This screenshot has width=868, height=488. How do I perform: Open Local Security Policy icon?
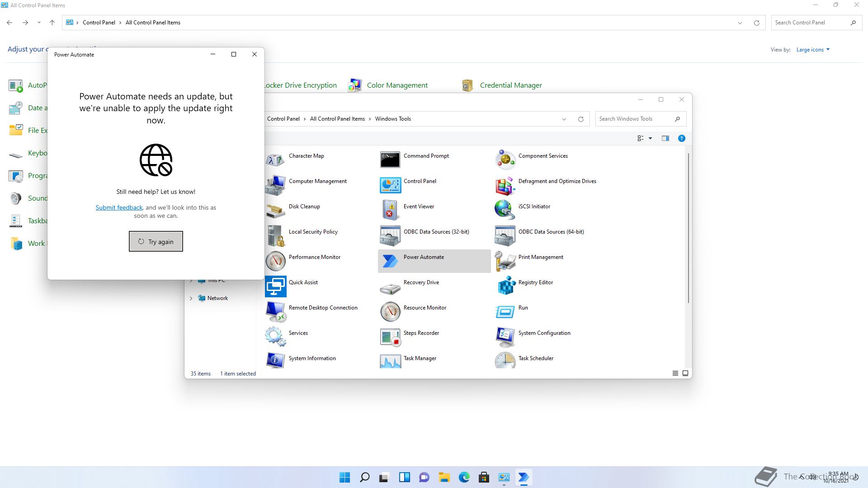275,235
